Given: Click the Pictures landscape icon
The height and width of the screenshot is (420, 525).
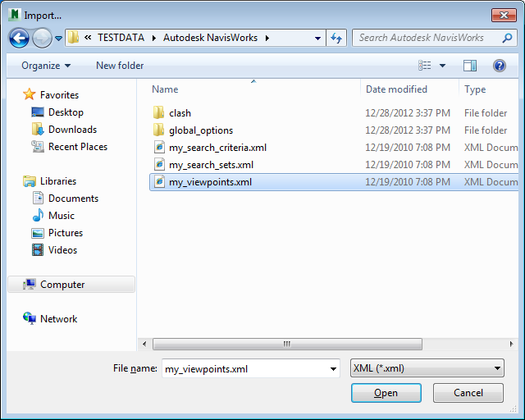Looking at the screenshot, I should coord(38,233).
